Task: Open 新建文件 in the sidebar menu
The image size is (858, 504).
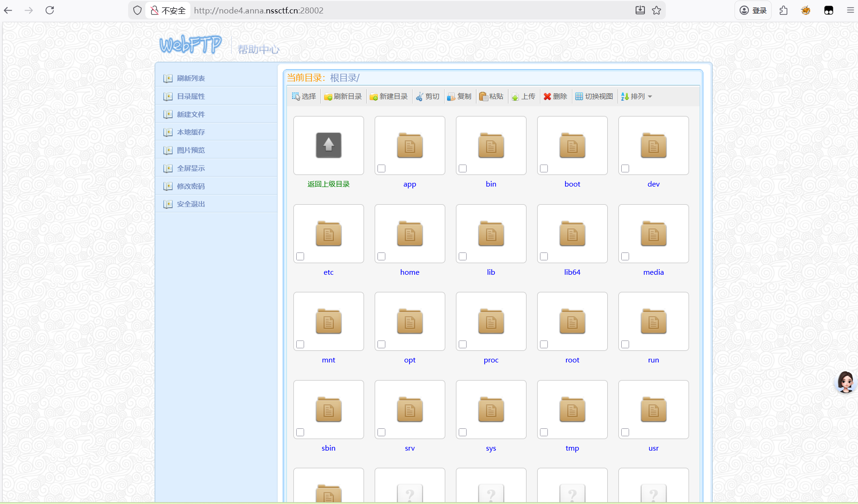Action: point(191,114)
